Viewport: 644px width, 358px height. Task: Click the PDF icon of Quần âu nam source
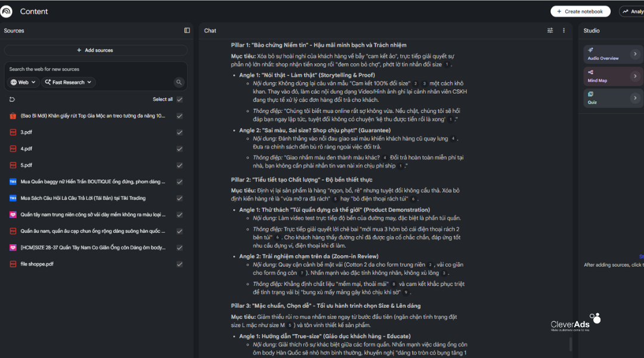(x=13, y=231)
